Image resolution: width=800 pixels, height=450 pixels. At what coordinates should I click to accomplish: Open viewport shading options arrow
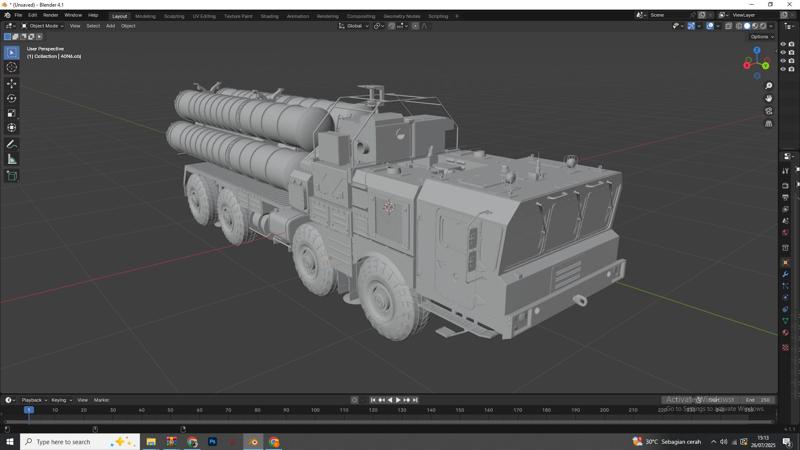coord(770,26)
